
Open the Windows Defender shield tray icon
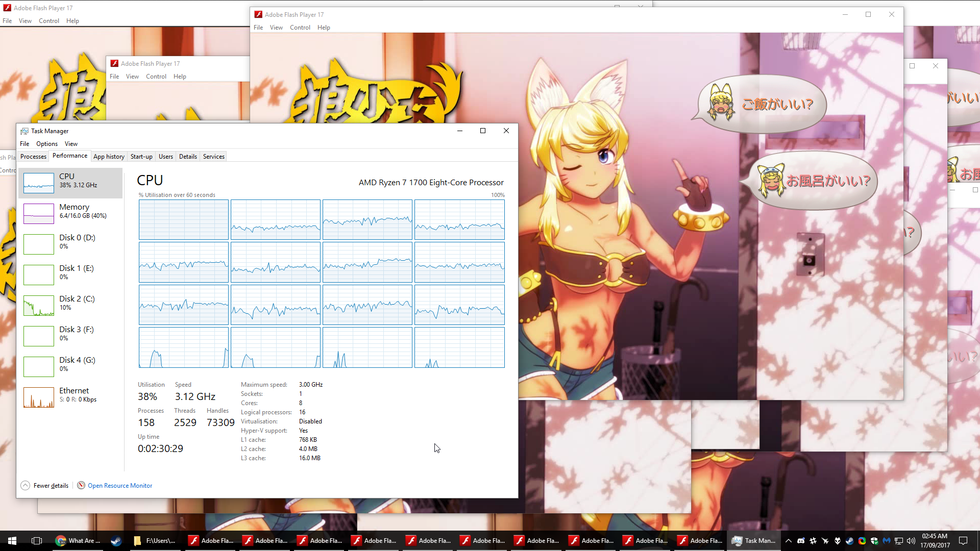click(x=874, y=541)
